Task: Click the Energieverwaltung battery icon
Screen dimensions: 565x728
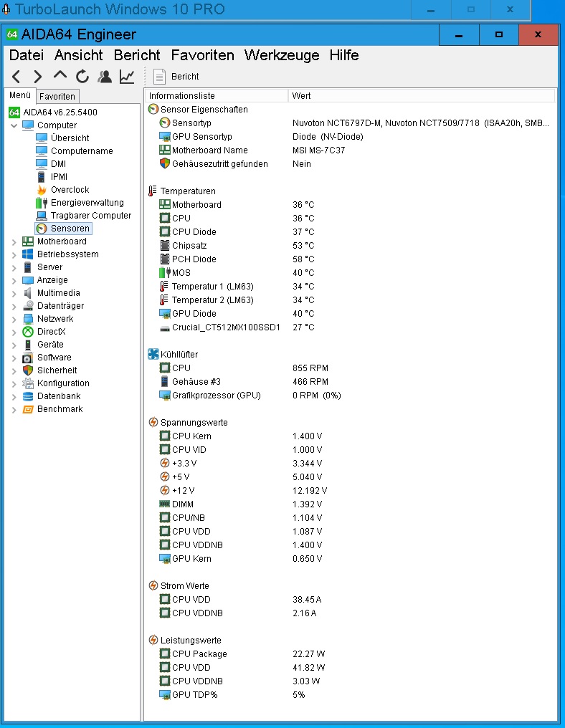Action: coord(42,203)
